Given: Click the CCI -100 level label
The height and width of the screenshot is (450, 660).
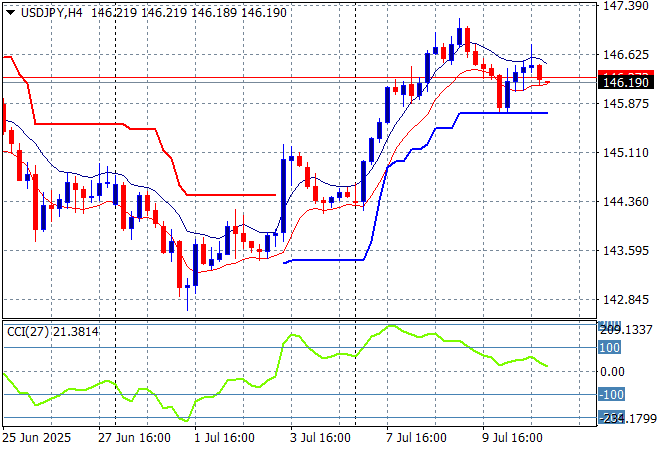Looking at the screenshot, I should pyautogui.click(x=611, y=394).
